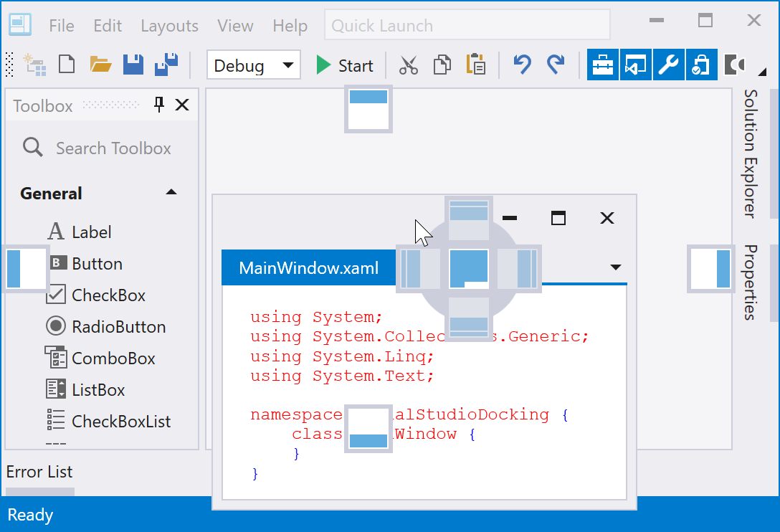Open the Layouts menu
This screenshot has width=780, height=532.
pos(169,26)
